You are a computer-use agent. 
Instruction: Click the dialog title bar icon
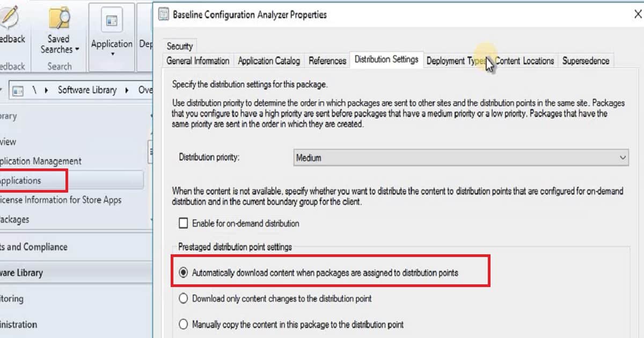coord(163,14)
